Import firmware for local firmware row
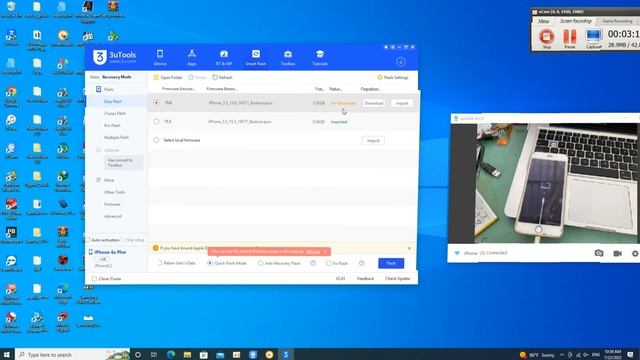 373,140
